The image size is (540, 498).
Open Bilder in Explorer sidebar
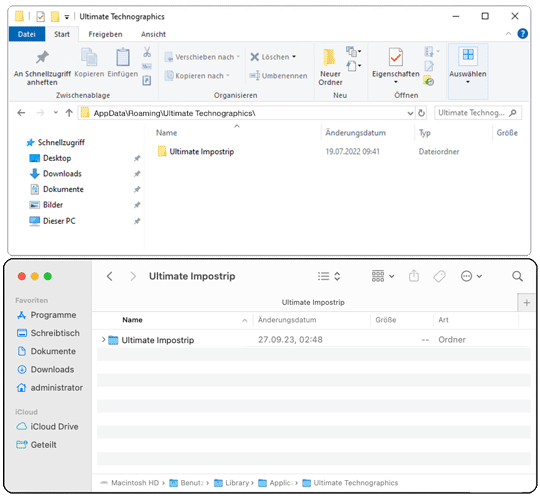pos(46,205)
